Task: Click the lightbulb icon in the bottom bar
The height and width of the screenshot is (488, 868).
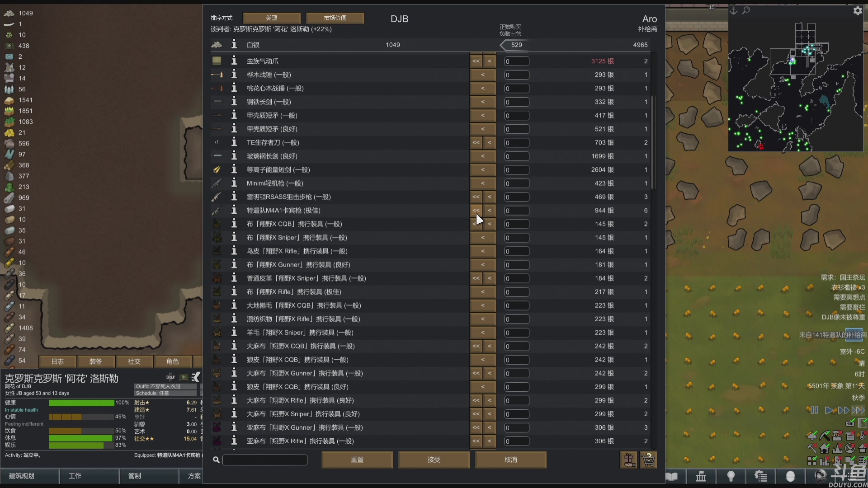Action: [x=731, y=476]
